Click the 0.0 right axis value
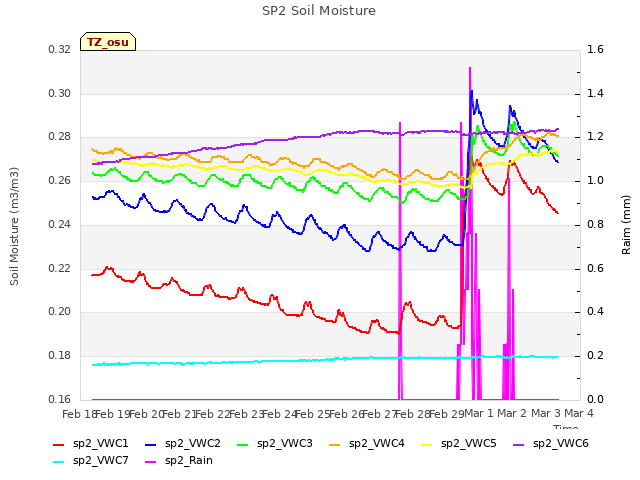Screen dimensions: 640x480 [595, 399]
